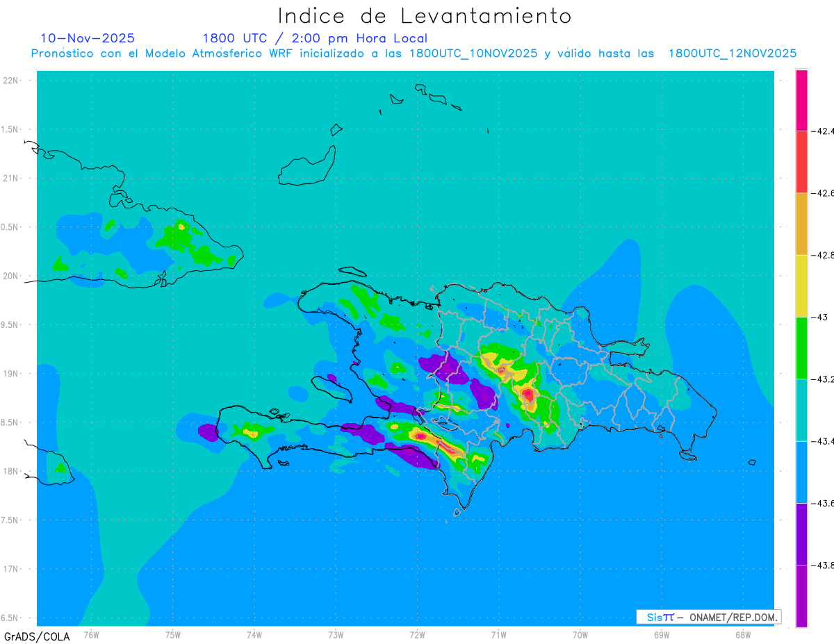This screenshot has height=644, width=834.
Task: Click the green color bar segment below -43
Action: pyautogui.click(x=801, y=347)
